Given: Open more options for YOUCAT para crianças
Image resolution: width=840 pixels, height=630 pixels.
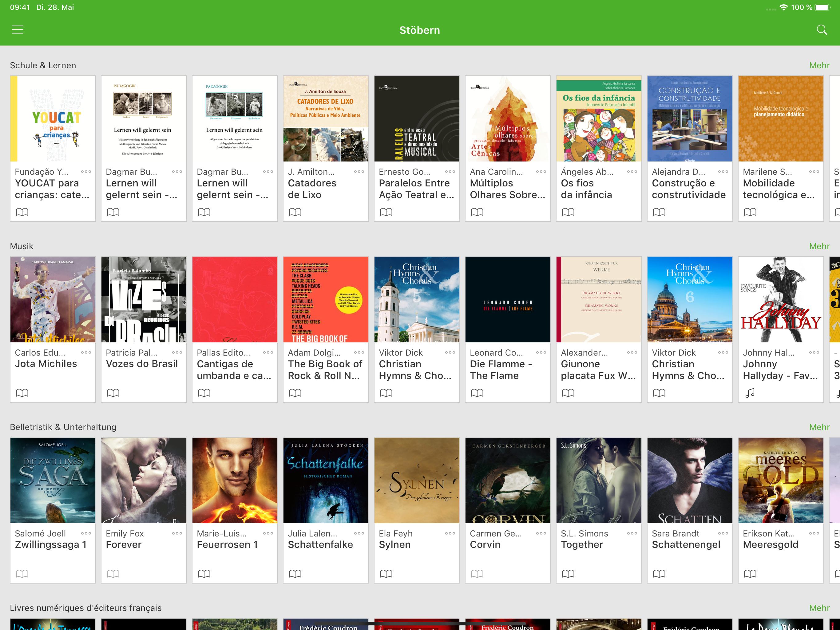Looking at the screenshot, I should (x=86, y=172).
